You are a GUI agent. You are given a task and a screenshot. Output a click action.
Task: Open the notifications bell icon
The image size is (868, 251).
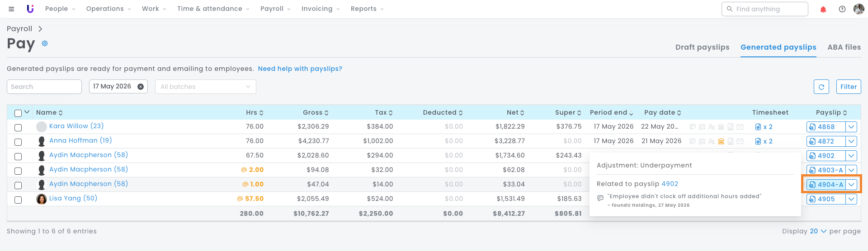(x=823, y=9)
